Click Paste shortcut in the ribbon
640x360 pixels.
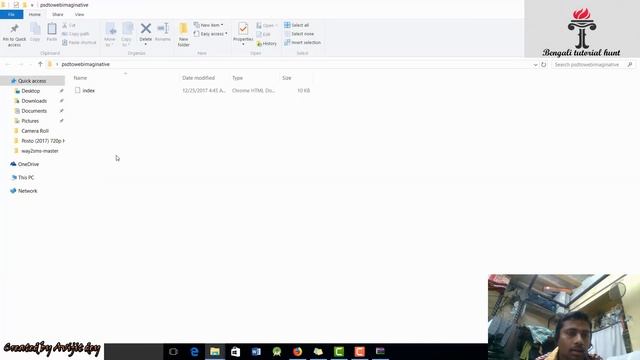[79, 42]
